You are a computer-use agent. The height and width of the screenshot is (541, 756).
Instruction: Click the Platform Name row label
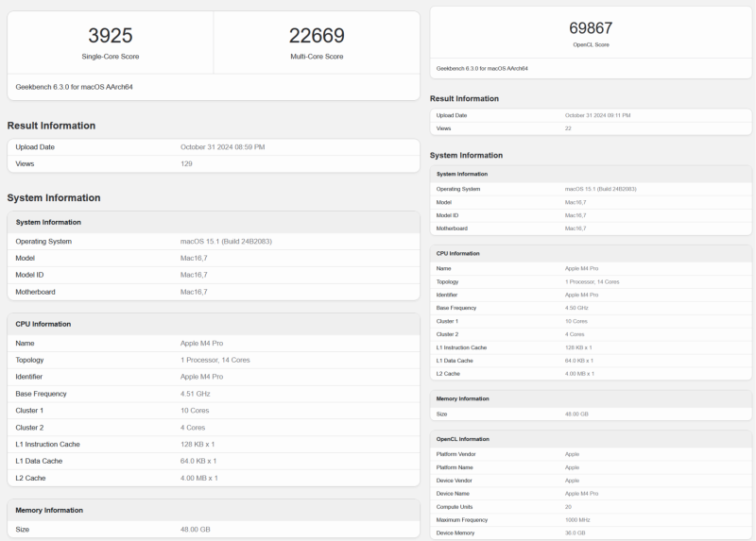[x=455, y=467]
